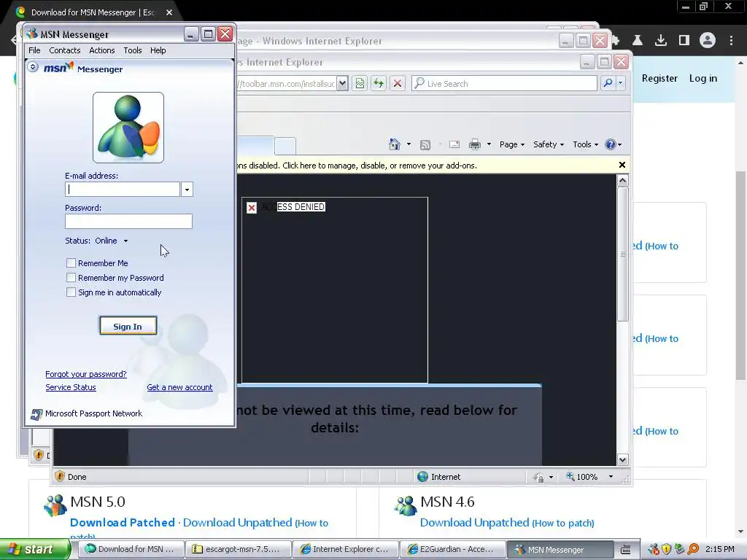Click the Password input field
The width and height of the screenshot is (747, 560).
tap(128, 222)
